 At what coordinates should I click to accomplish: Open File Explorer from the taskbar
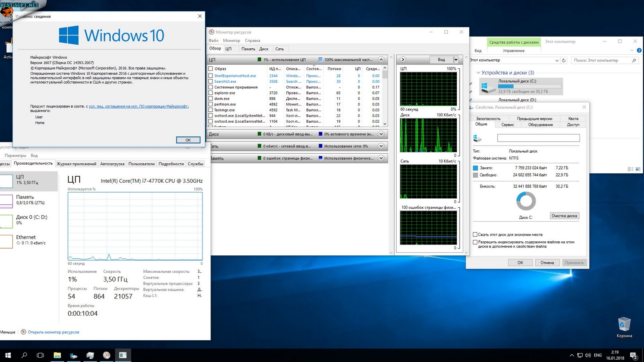pos(57,355)
